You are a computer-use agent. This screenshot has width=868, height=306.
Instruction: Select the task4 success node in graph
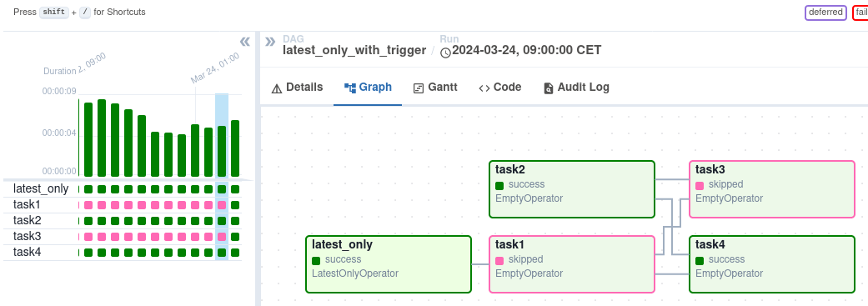pyautogui.click(x=772, y=264)
